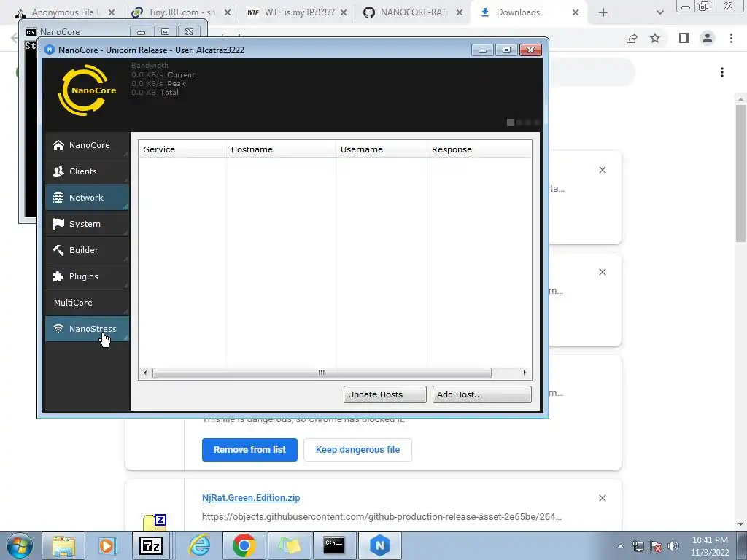
Task: Open a new Chrome tab
Action: point(603,13)
